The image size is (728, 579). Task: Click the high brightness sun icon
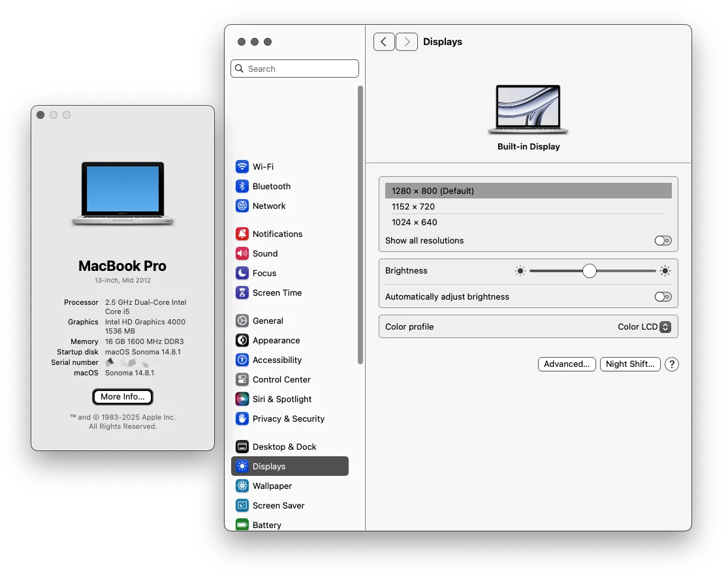[665, 271]
